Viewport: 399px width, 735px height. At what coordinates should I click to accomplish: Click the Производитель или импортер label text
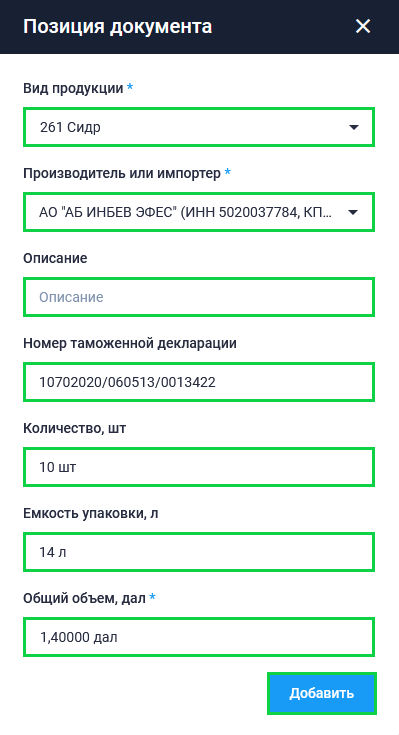(x=122, y=173)
